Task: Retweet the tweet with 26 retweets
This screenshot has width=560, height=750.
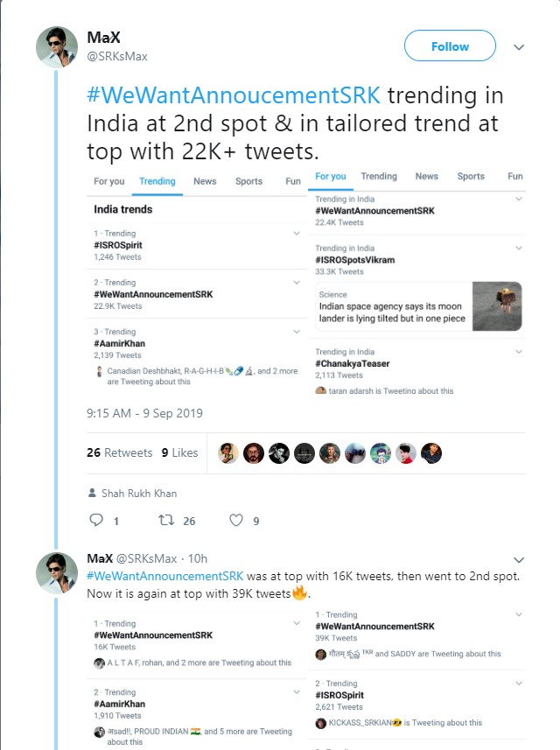Action: point(164,521)
